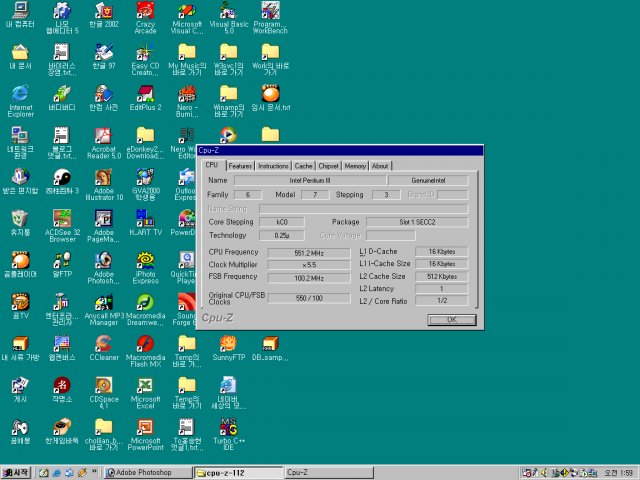
Task: Click the Internet Explorer quick launch icon
Action: 56,473
